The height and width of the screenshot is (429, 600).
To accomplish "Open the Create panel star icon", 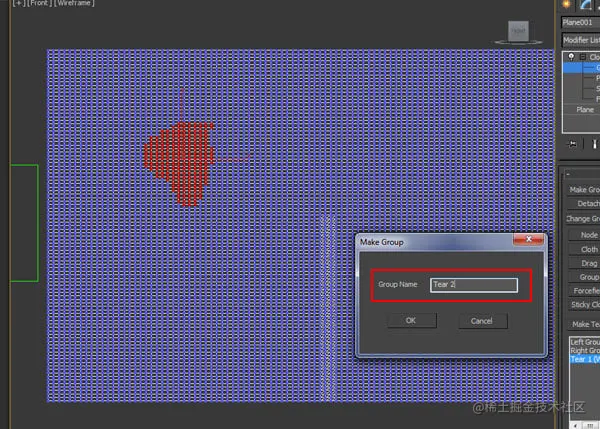I will point(566,5).
